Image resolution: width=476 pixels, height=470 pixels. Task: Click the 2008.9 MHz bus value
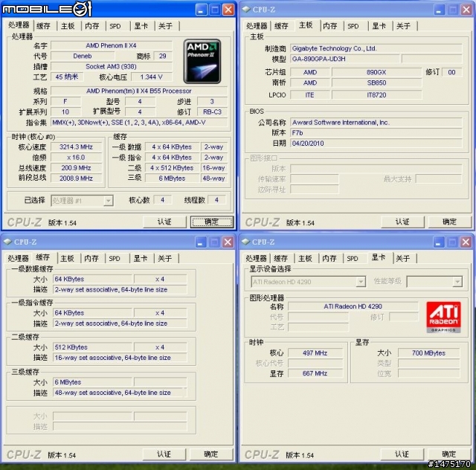point(76,178)
